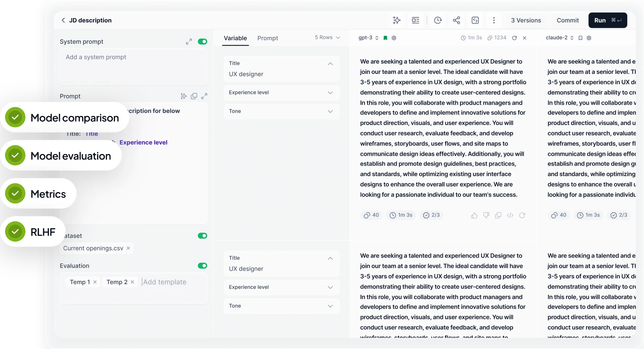Screen dimensions: 644x349
Task: Click the Commit button
Action: click(x=568, y=20)
